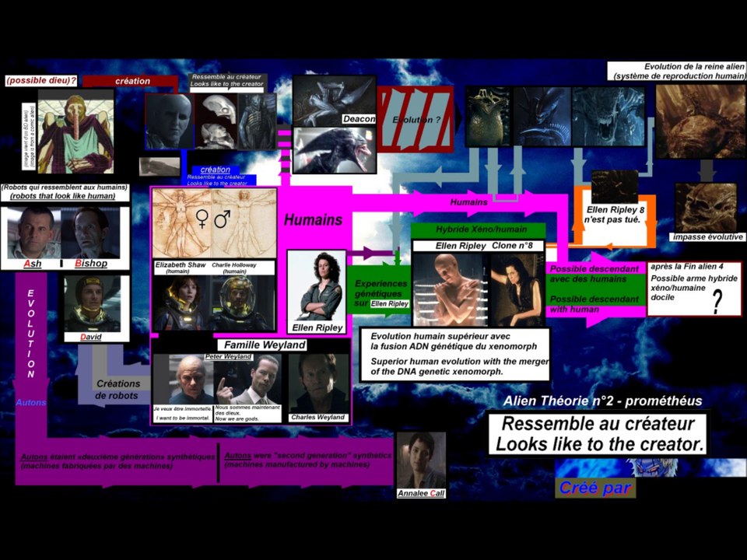Click the Ellen Ripley standing photo
Image resolution: width=747 pixels, height=560 pixels.
(x=317, y=286)
